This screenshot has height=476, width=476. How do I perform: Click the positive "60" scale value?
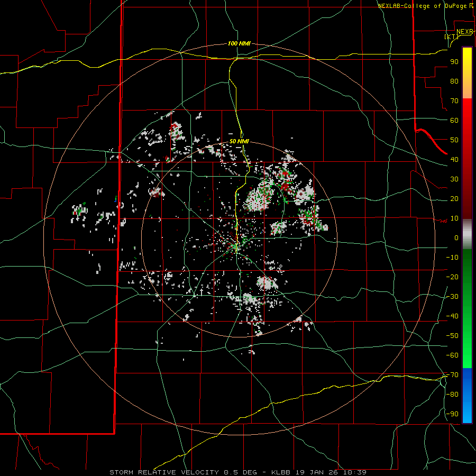[454, 121]
